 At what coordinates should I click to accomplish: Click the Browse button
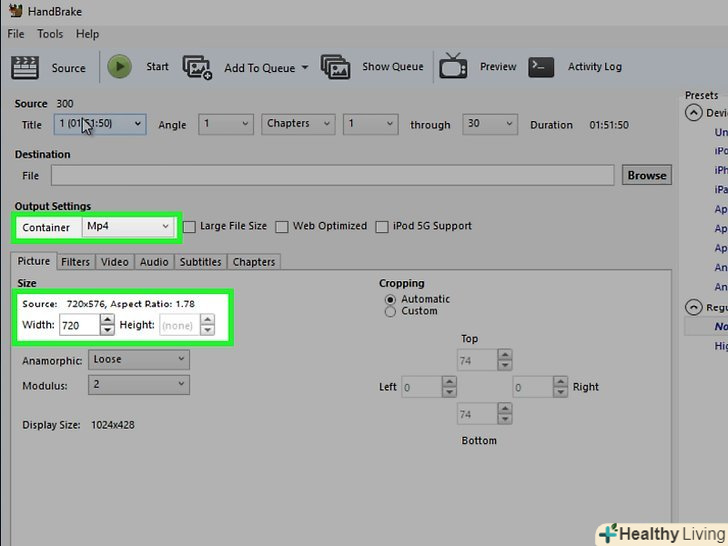pyautogui.click(x=647, y=175)
